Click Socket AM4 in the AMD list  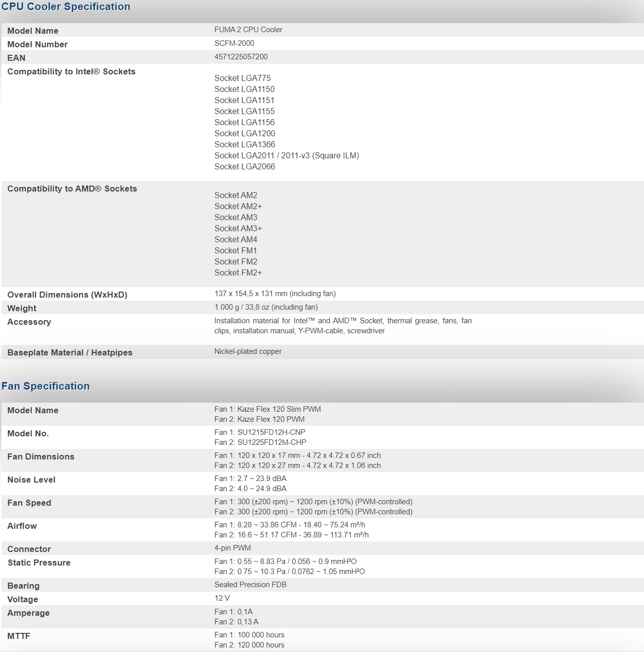pos(236,239)
